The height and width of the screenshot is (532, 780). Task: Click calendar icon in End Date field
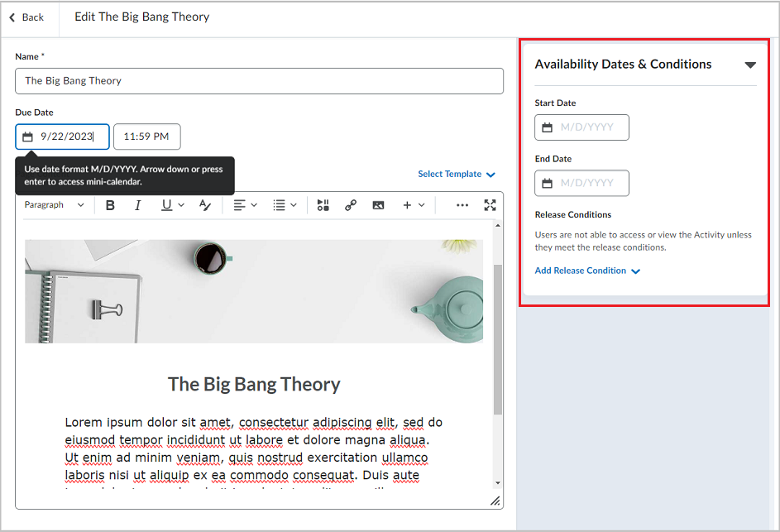pos(548,183)
